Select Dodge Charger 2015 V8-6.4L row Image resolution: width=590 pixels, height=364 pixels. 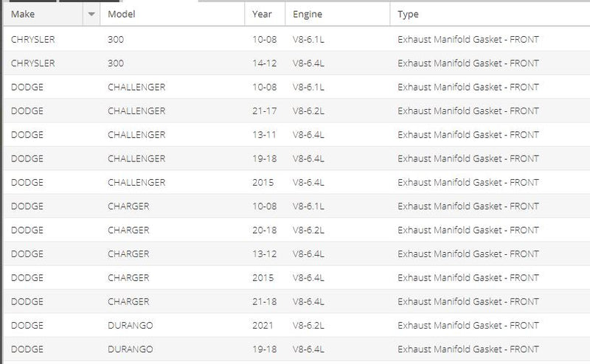(x=297, y=278)
